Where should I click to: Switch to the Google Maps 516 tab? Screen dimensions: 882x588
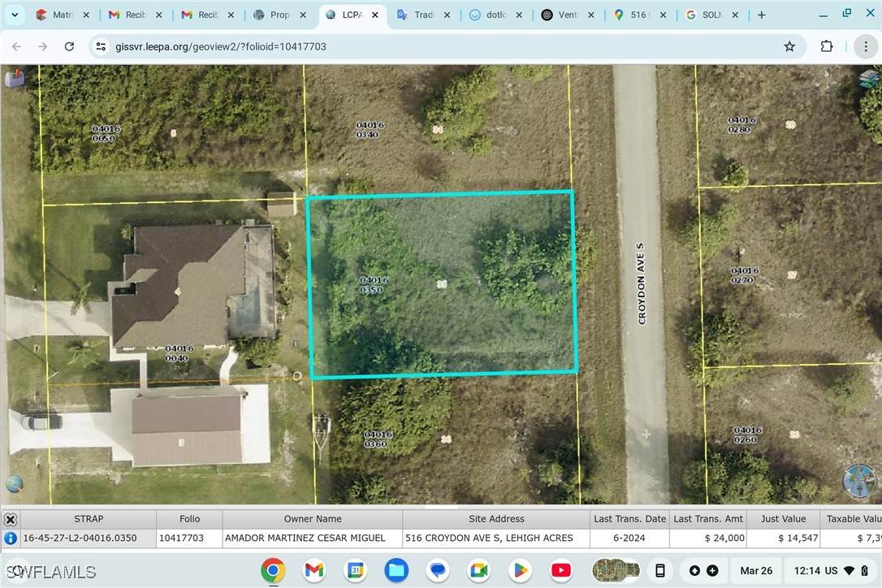tap(637, 15)
